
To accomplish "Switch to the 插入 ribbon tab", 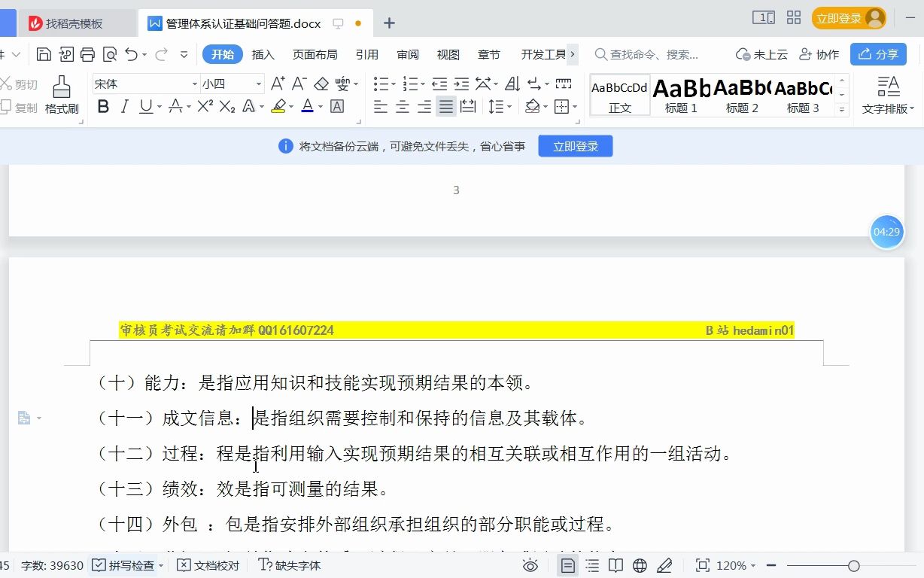I will click(x=263, y=54).
